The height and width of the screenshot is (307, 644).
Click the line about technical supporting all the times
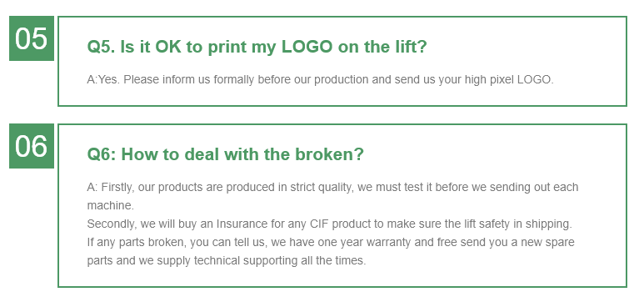point(227,260)
